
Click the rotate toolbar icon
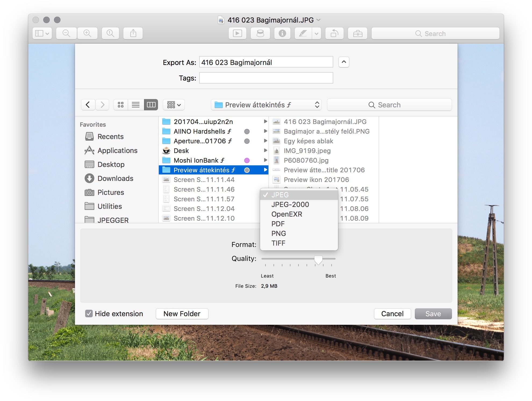pos(334,33)
